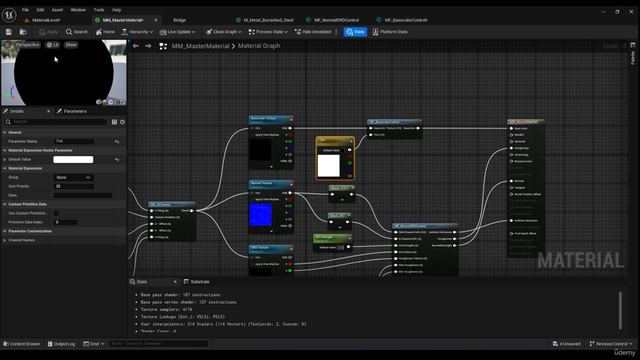Click the Platform Stats button
Image resolution: width=640 pixels, height=360 pixels.
[x=390, y=32]
